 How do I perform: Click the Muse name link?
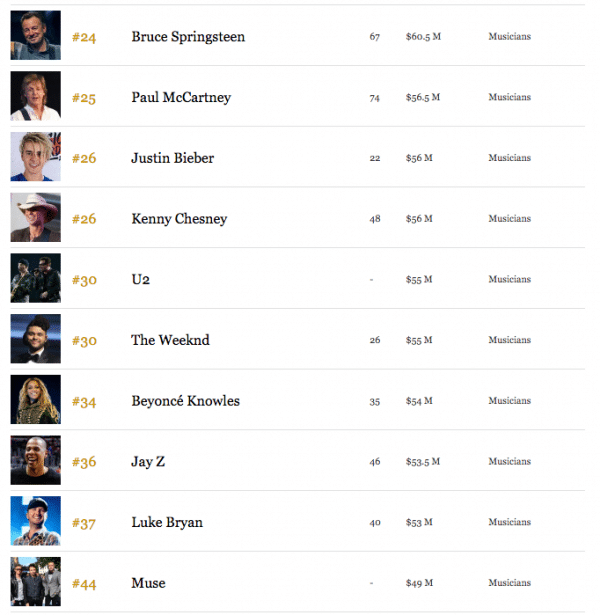(148, 583)
